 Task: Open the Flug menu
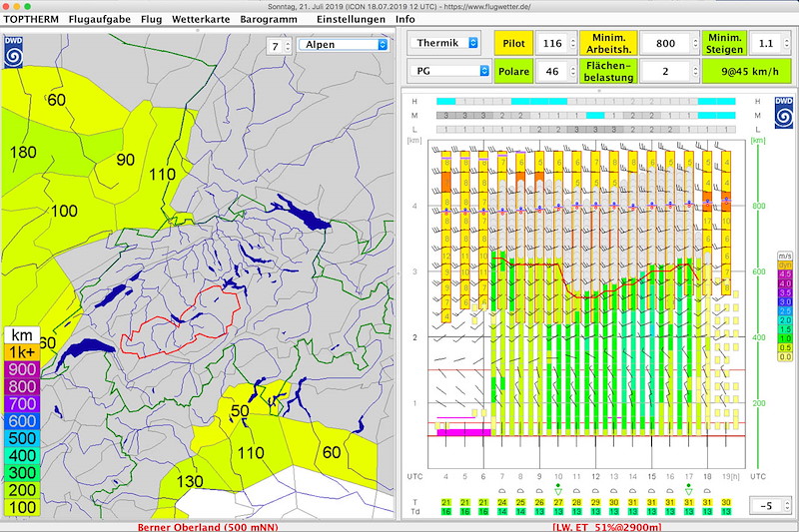pos(152,19)
